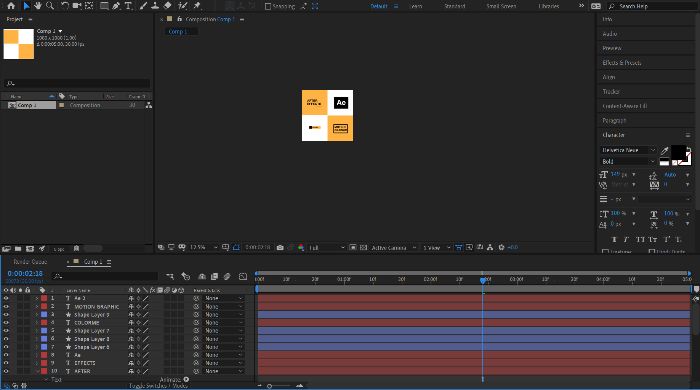The image size is (700, 390).
Task: Open the Effects & Presets panel
Action: [621, 63]
